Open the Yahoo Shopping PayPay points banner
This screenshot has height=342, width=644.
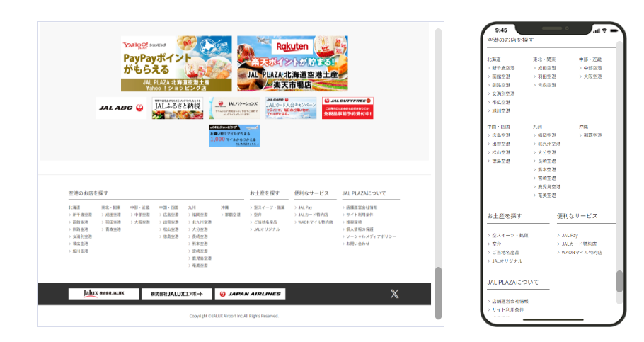(176, 63)
